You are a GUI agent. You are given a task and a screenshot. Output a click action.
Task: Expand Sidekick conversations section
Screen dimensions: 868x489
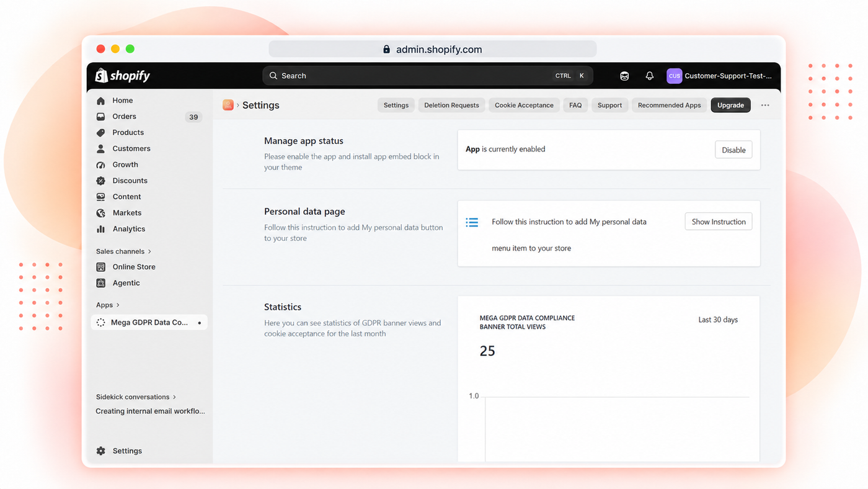(136, 397)
